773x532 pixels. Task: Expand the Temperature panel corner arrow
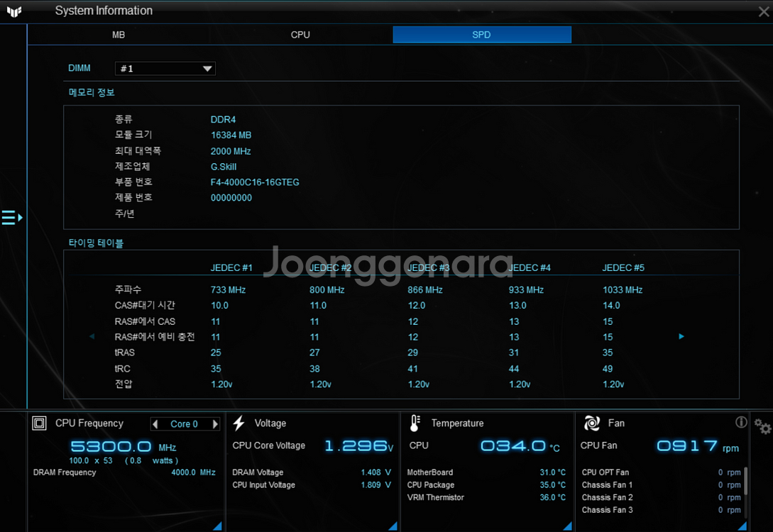pyautogui.click(x=567, y=526)
